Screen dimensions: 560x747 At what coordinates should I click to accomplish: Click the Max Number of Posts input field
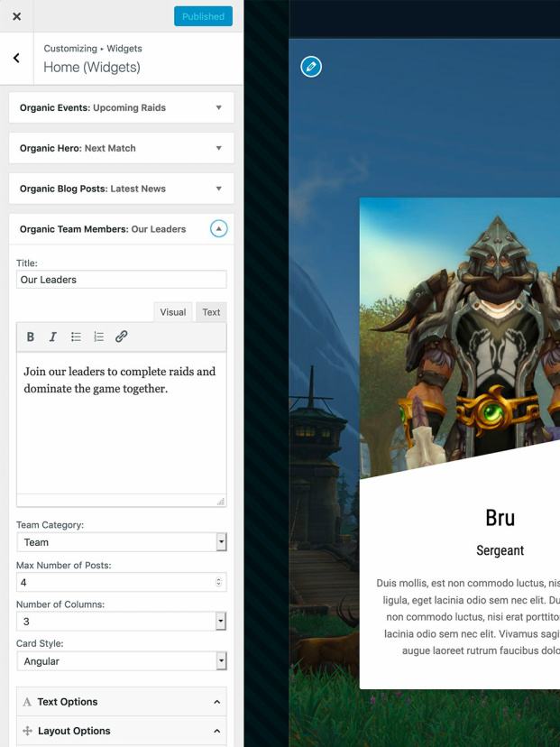(x=122, y=582)
